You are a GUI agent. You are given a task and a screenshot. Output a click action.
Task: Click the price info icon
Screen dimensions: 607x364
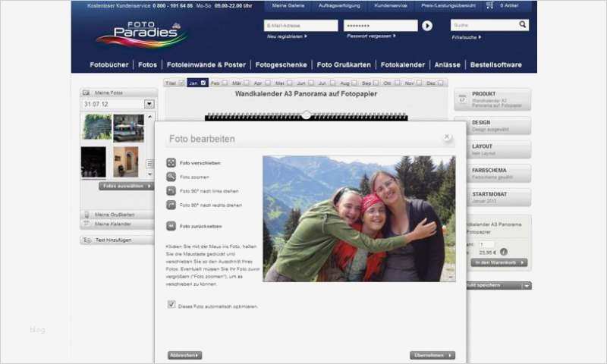504,252
